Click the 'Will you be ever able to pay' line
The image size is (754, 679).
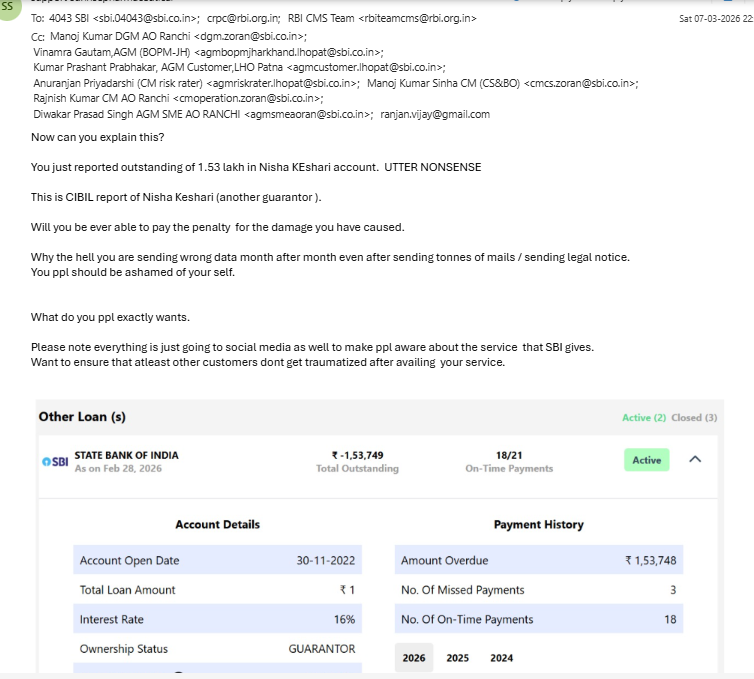217,227
